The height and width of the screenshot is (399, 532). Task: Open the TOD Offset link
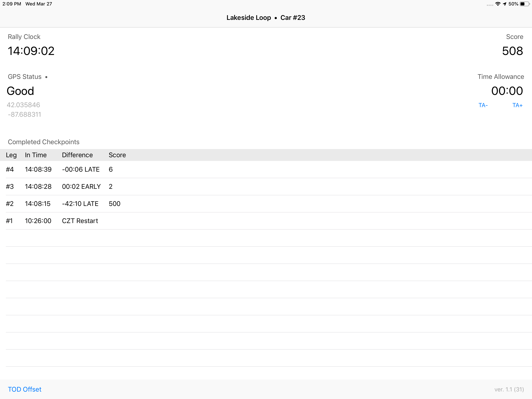25,389
